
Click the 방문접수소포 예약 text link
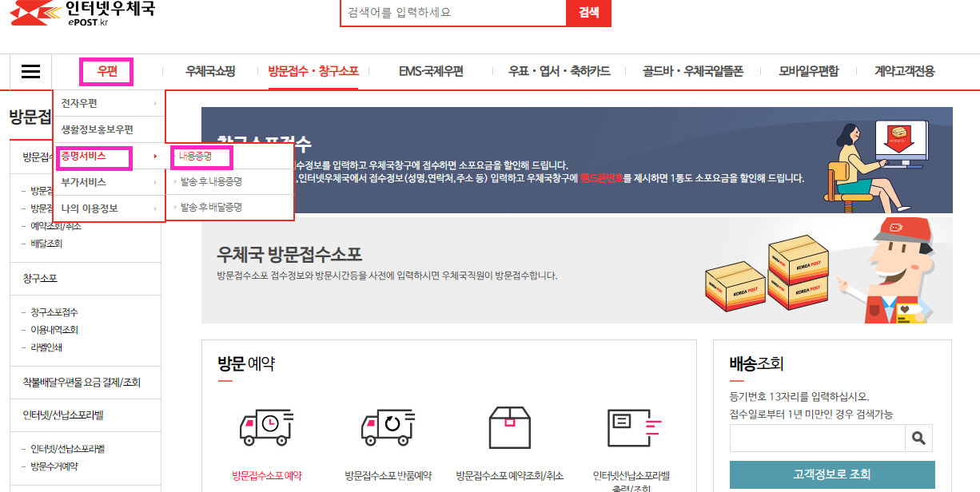(266, 476)
